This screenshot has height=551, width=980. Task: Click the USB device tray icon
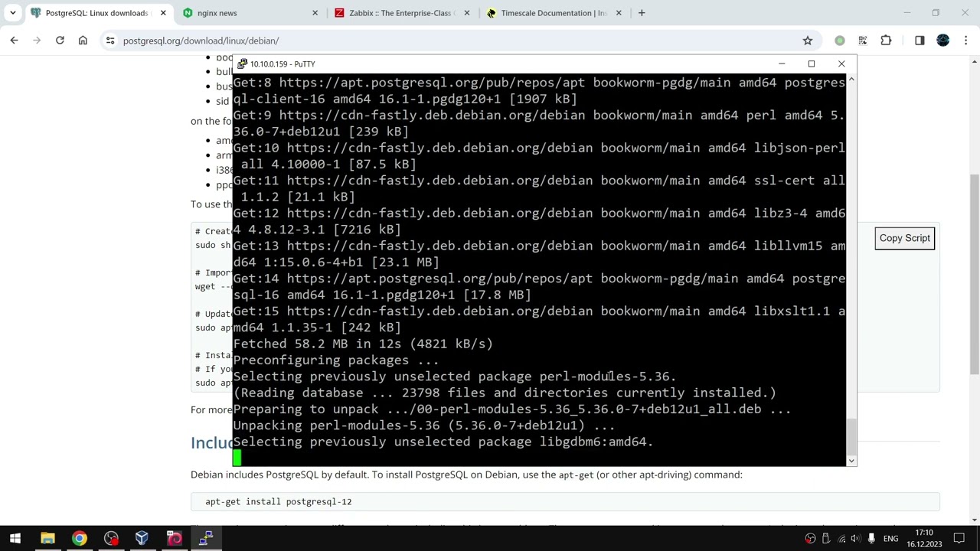[x=825, y=539]
